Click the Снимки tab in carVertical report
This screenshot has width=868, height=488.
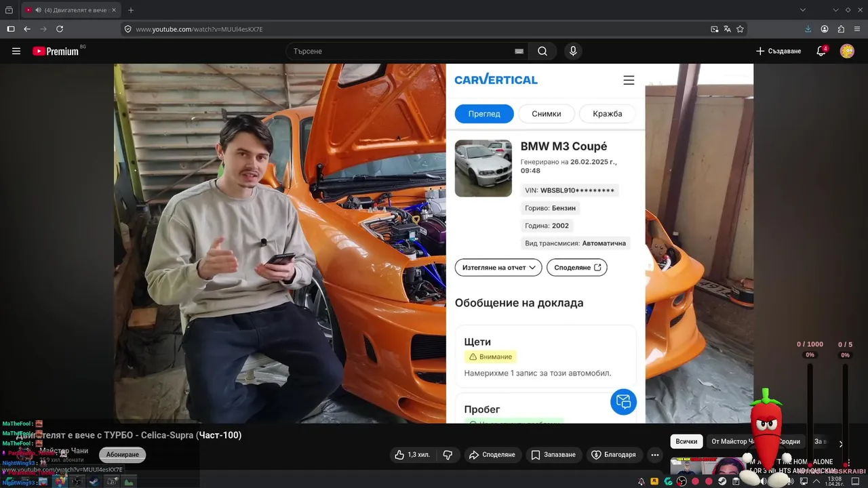point(547,114)
